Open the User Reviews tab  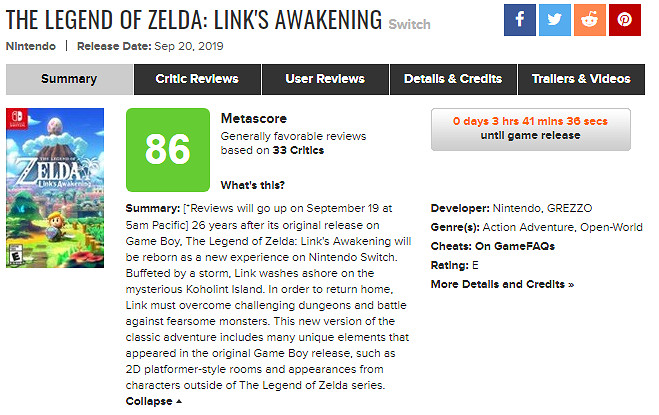click(324, 79)
